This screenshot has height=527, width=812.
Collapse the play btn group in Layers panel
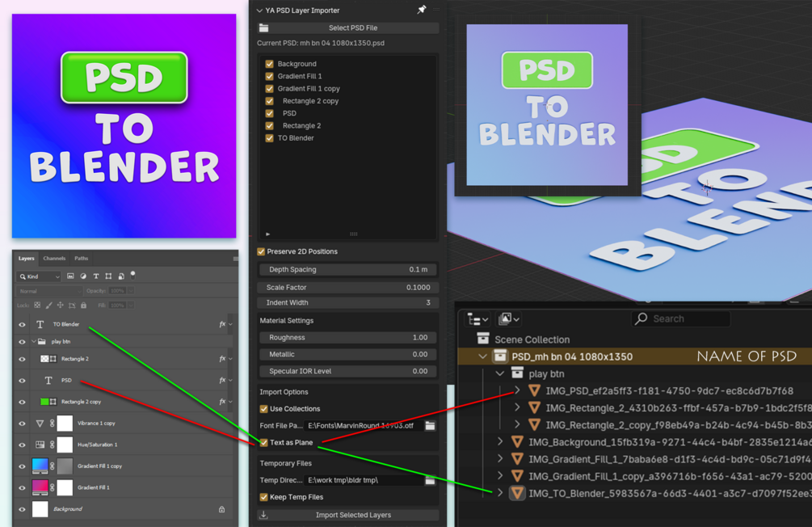34,341
